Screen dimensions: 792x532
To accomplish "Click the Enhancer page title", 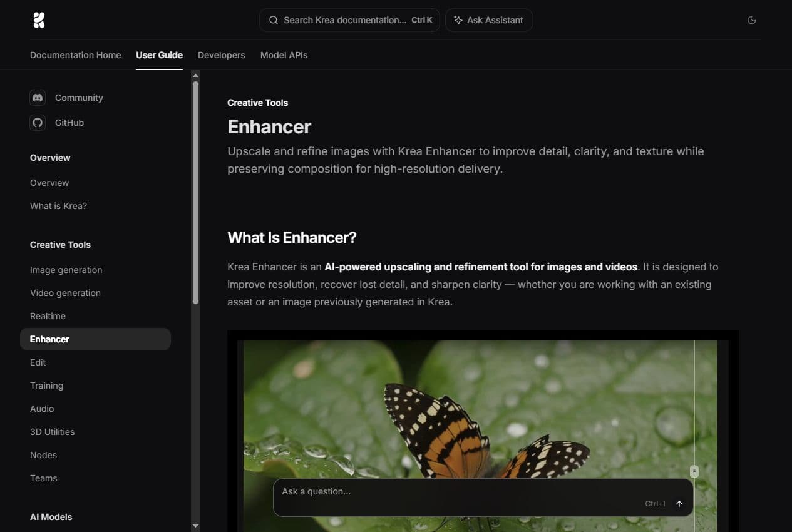I will (x=269, y=126).
